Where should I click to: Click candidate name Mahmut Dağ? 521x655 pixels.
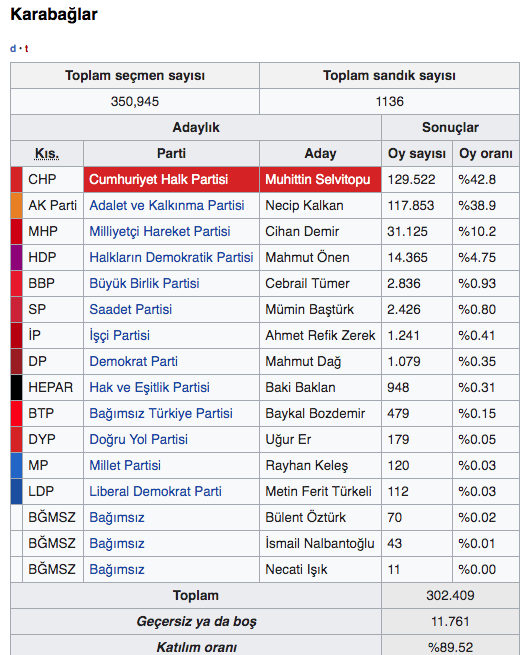(x=303, y=361)
